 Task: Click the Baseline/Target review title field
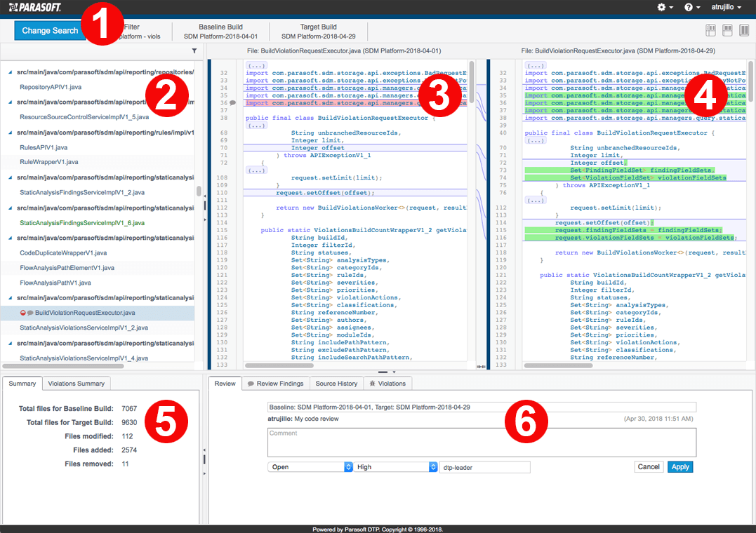click(482, 407)
